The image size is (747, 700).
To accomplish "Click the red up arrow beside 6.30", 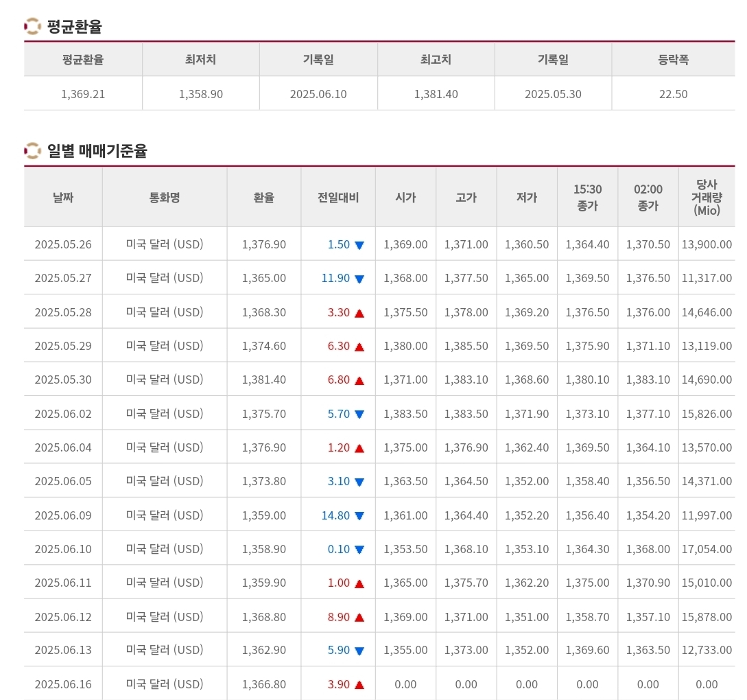I will pyautogui.click(x=359, y=347).
